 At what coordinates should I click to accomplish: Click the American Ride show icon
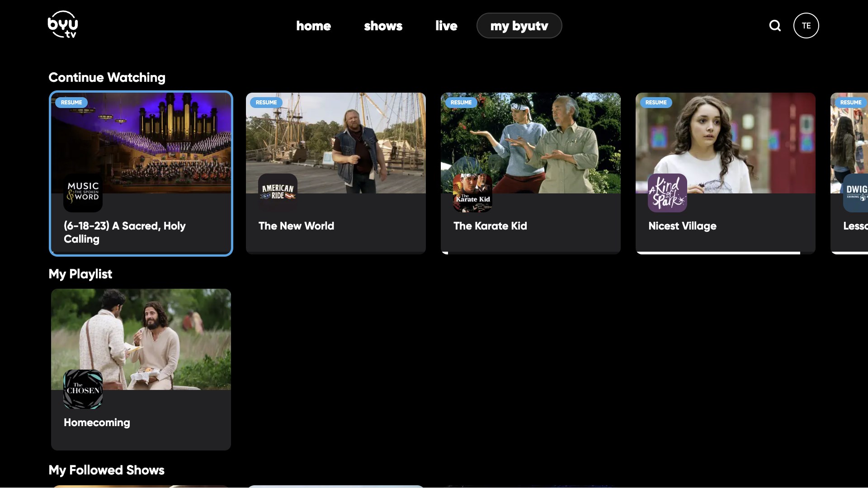pos(278,192)
